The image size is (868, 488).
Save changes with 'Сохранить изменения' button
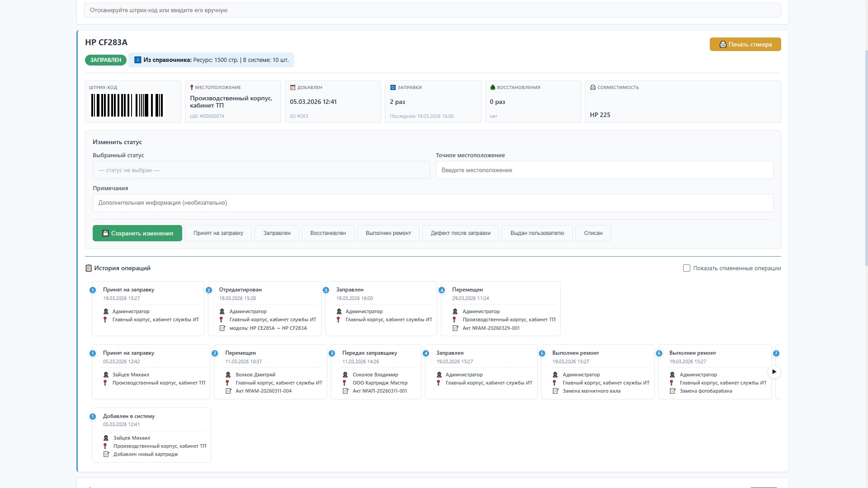(137, 233)
